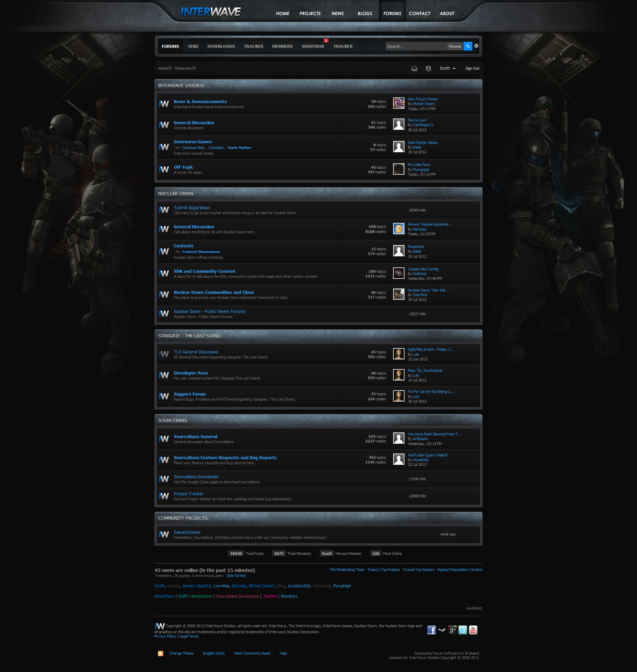Open CONTACT in top navigation
Image resolution: width=637 pixels, height=672 pixels.
[x=419, y=14]
